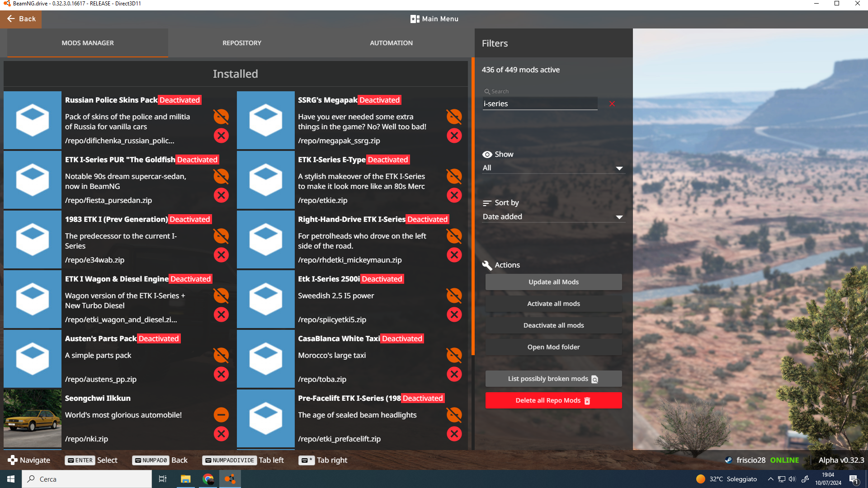Click the Update all Mods button

click(x=553, y=282)
